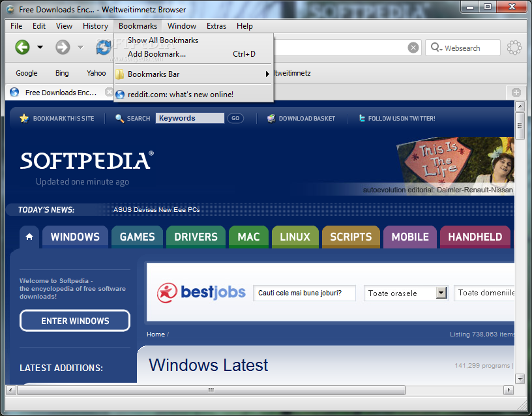Close the Free Downloads Enc... tab

point(109,92)
